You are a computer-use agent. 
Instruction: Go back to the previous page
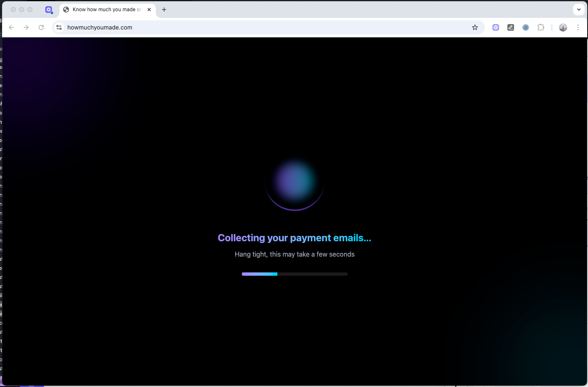[x=12, y=27]
